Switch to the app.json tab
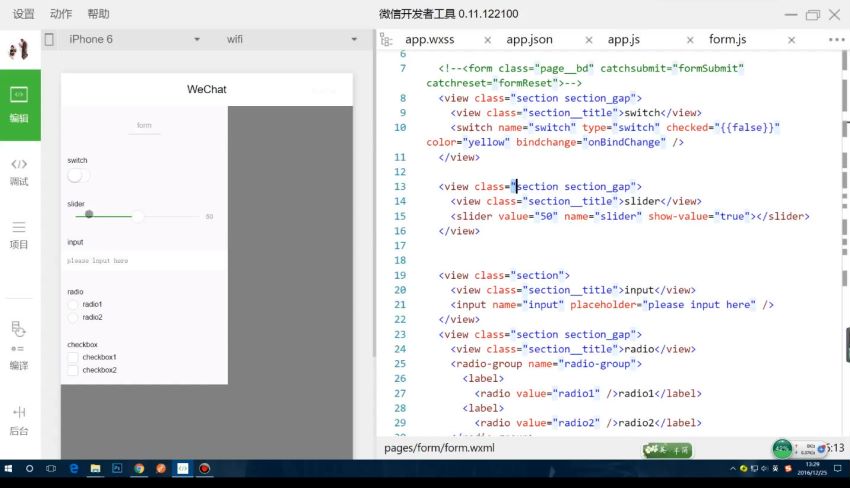This screenshot has height=488, width=850. click(x=530, y=40)
